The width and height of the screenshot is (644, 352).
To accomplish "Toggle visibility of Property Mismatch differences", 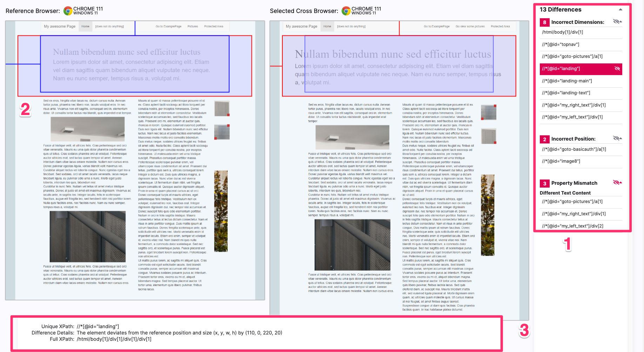I will [x=616, y=182].
